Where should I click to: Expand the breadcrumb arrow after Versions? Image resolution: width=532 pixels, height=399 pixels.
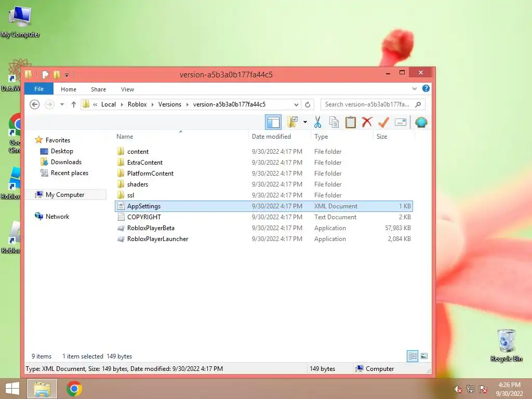click(187, 104)
